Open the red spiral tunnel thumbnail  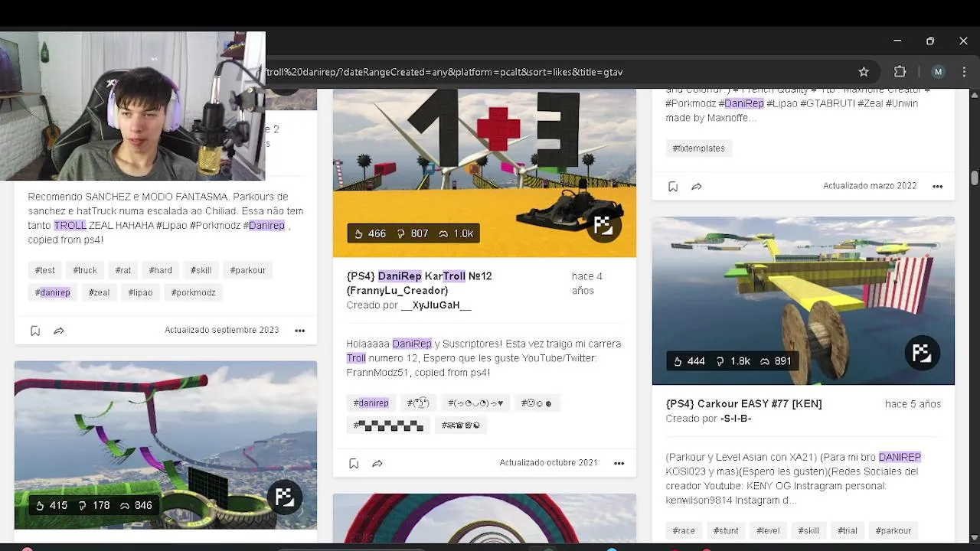click(x=484, y=519)
